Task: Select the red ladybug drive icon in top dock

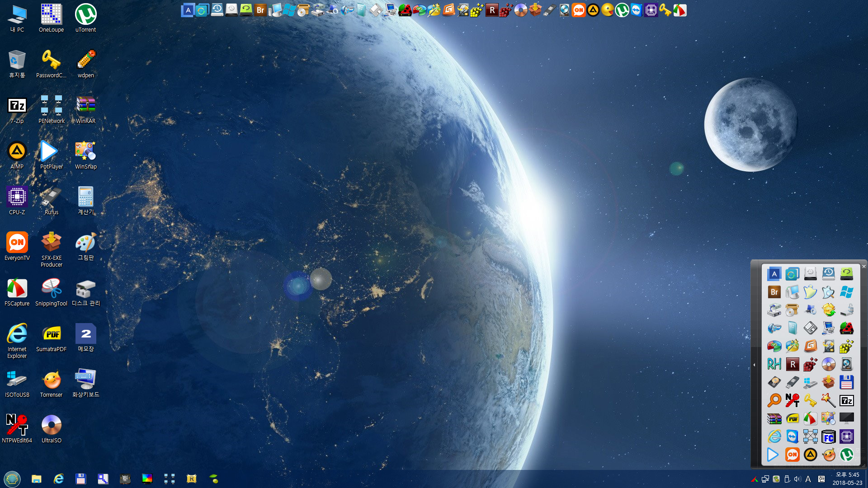Action: [x=405, y=10]
